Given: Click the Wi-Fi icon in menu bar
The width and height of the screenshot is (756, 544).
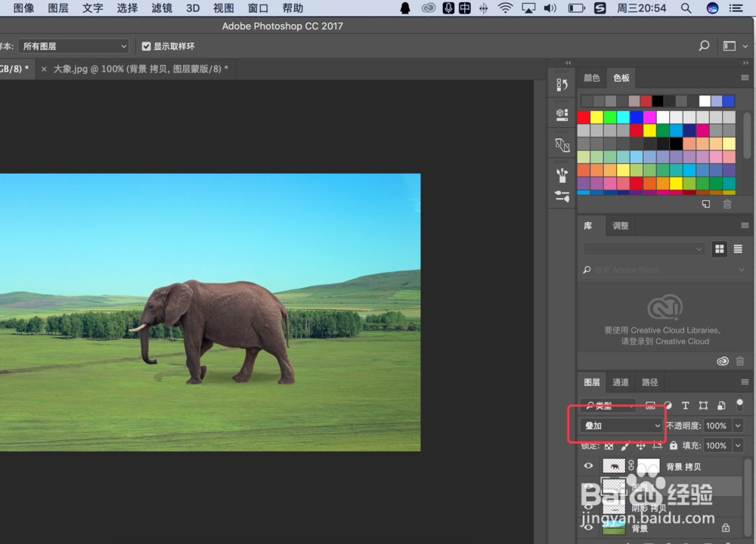Looking at the screenshot, I should click(505, 8).
